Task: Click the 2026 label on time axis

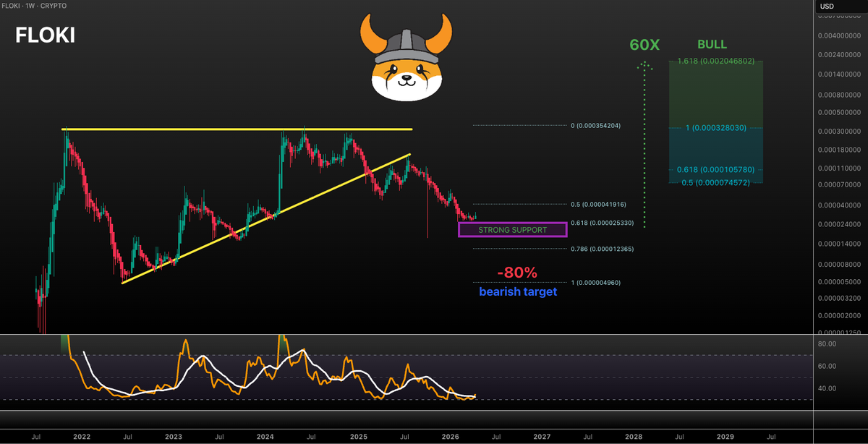Action: 449,437
